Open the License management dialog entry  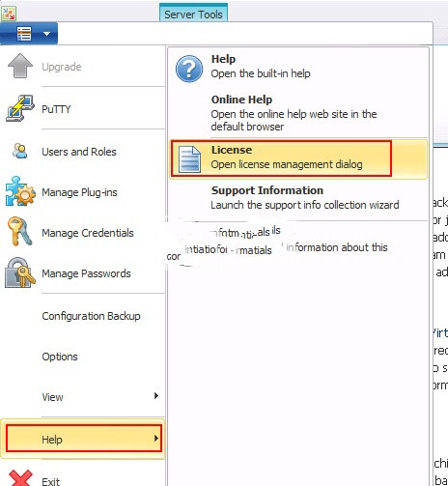pos(298,158)
